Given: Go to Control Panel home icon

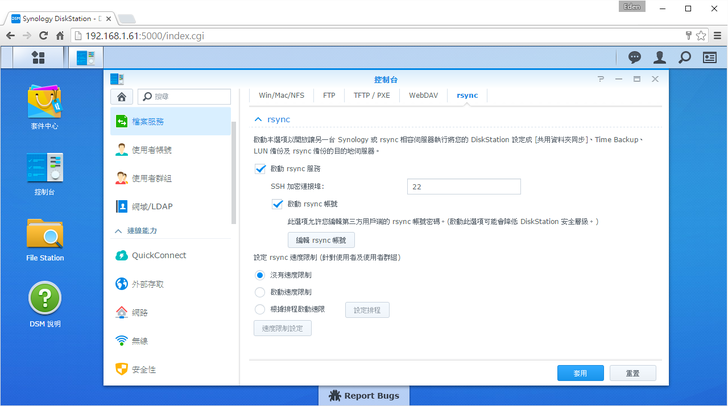Looking at the screenshot, I should tap(122, 97).
